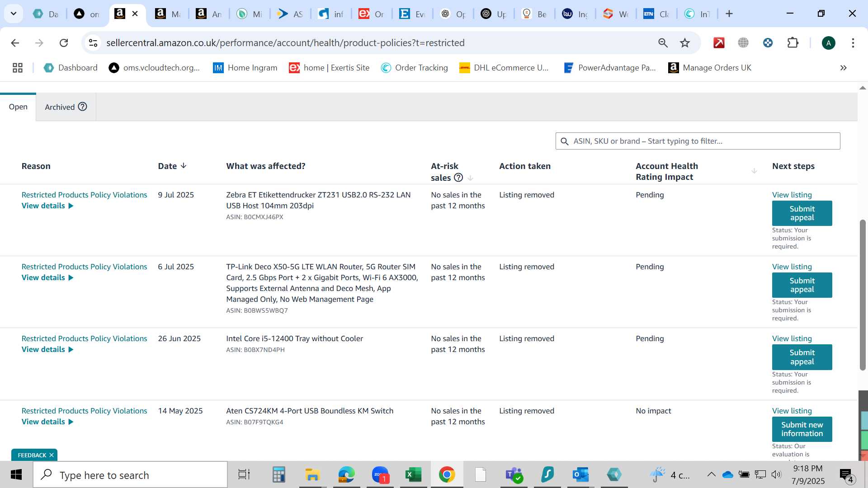
Task: Submit appeal for the TP-Link Deco listing
Action: click(802, 285)
